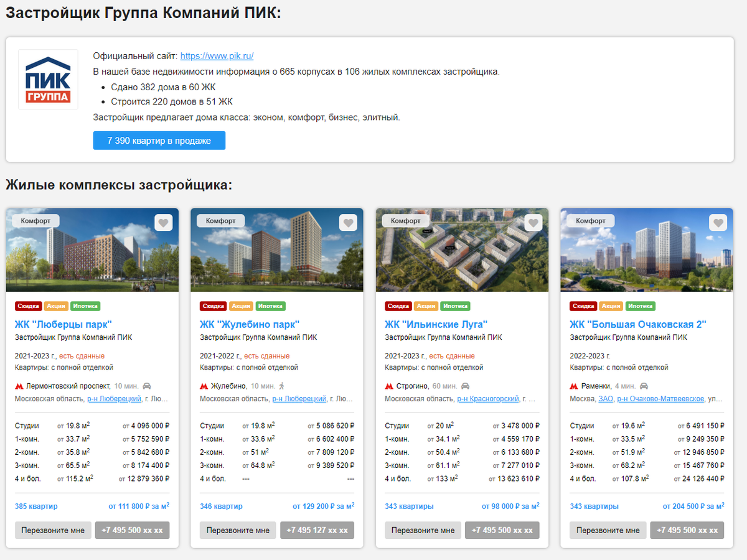
Task: Open р-н Люберецкий link in Люберцы парк card
Action: 114,399
